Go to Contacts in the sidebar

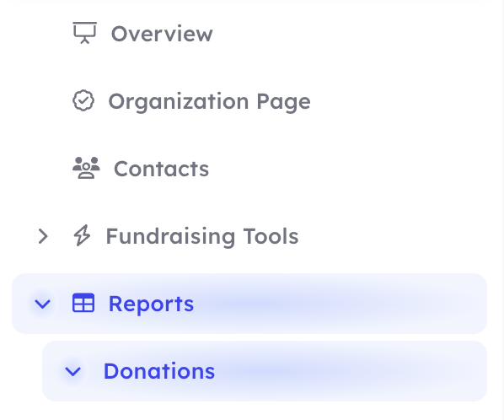161,169
